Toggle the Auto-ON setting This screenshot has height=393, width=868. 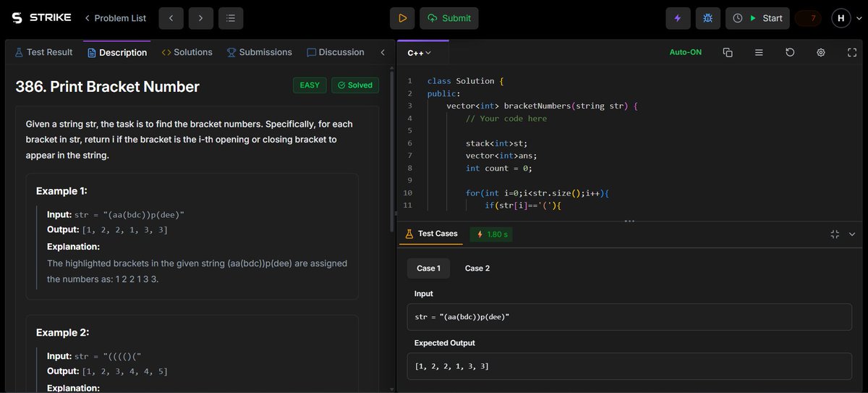686,53
